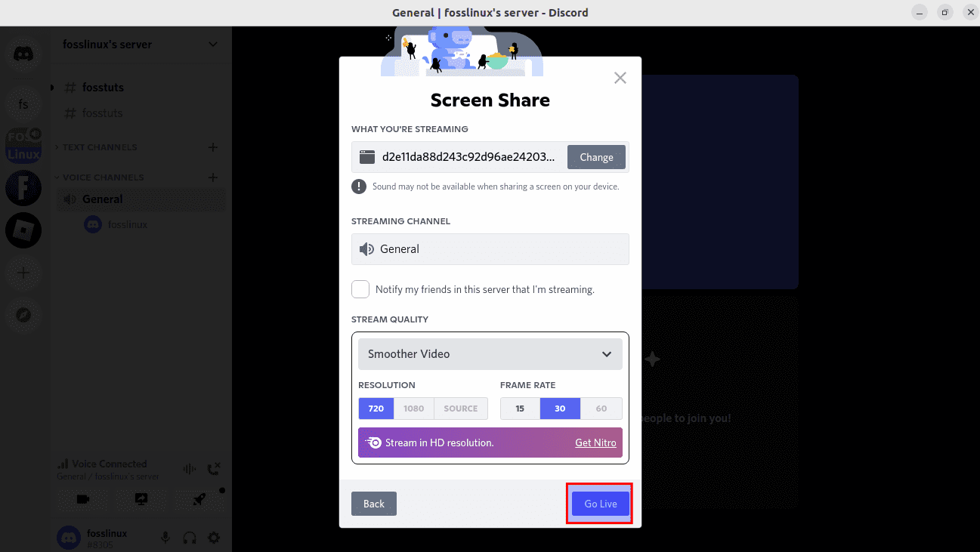Open the FOSS Linux server icon
Image resolution: width=980 pixels, height=552 pixels.
pos(23,146)
